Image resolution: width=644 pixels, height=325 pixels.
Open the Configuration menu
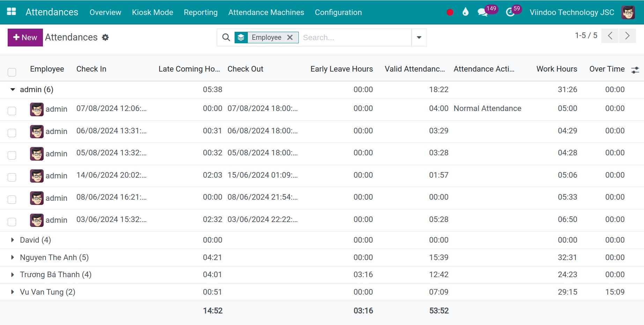338,12
